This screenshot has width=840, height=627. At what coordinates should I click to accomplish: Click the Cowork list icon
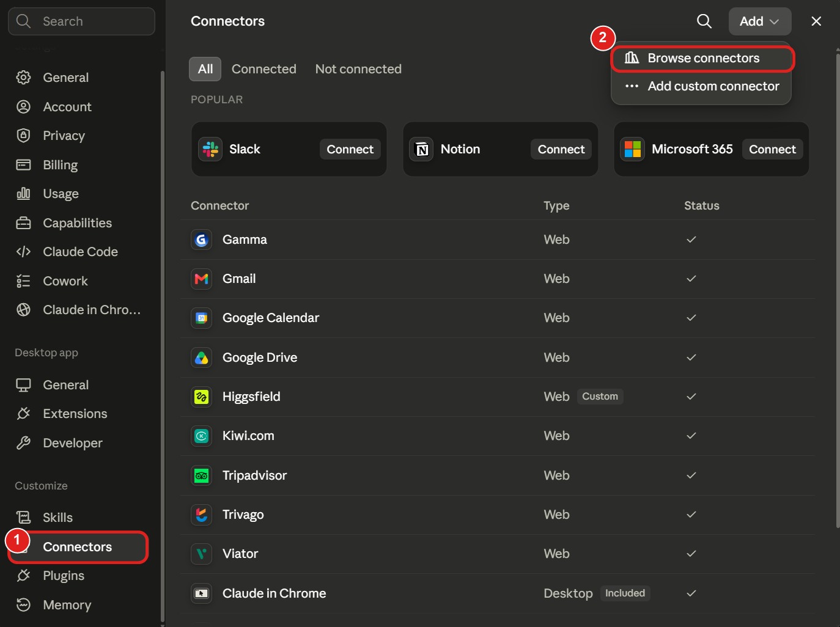coord(23,281)
